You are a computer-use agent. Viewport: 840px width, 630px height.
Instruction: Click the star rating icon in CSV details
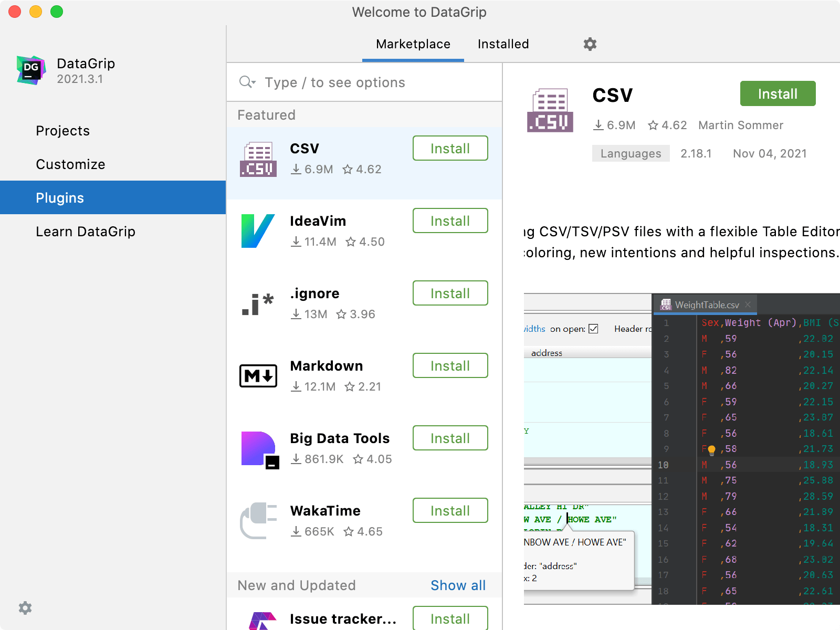point(653,125)
